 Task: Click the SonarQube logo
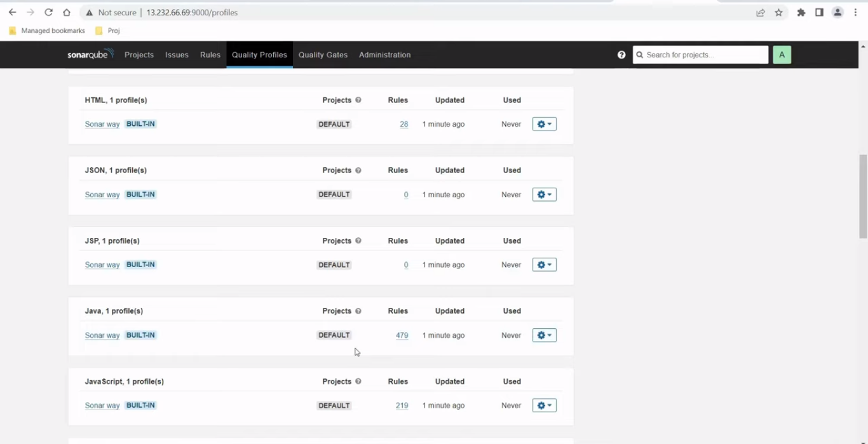pos(90,55)
